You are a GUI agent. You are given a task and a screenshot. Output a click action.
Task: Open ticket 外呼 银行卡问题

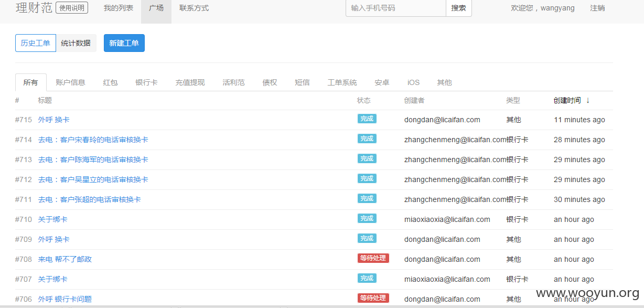tap(65, 299)
